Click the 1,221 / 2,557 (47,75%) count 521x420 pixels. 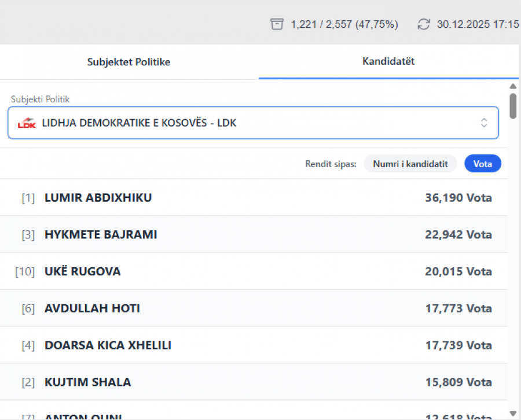point(344,24)
